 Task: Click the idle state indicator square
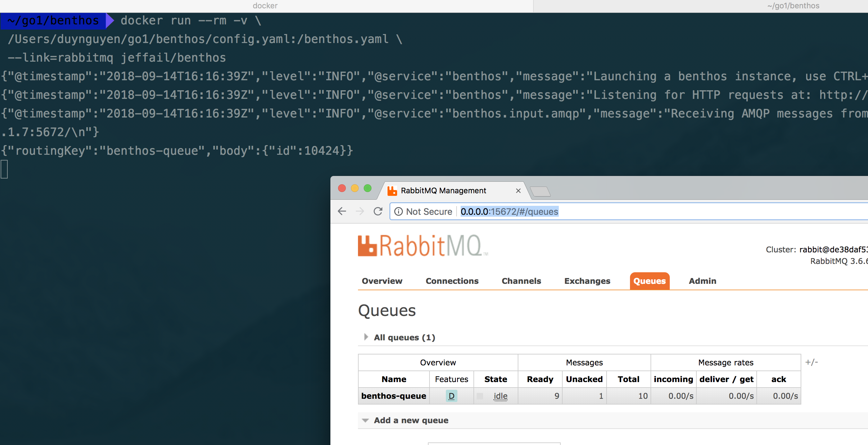[480, 396]
